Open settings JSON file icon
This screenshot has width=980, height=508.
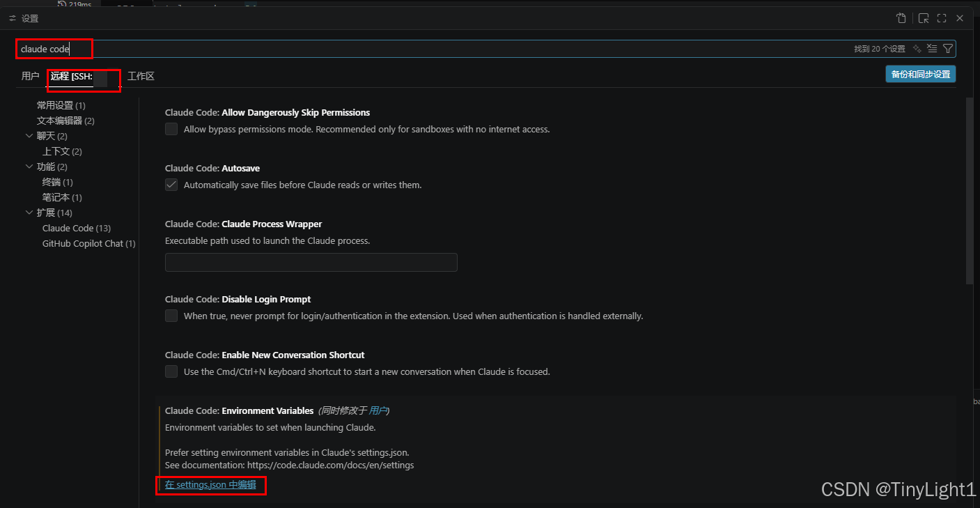pos(901,19)
